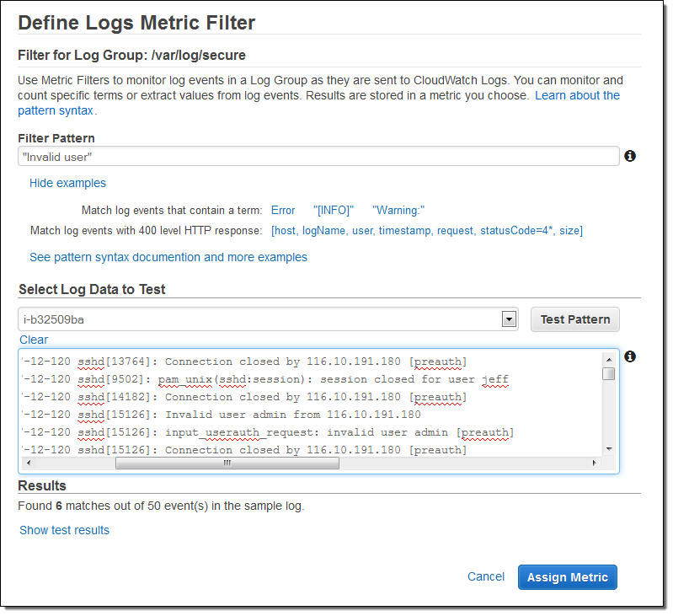Viewport: 673px width, 616px height.
Task: Clear the log data with Clear link
Action: click(34, 340)
